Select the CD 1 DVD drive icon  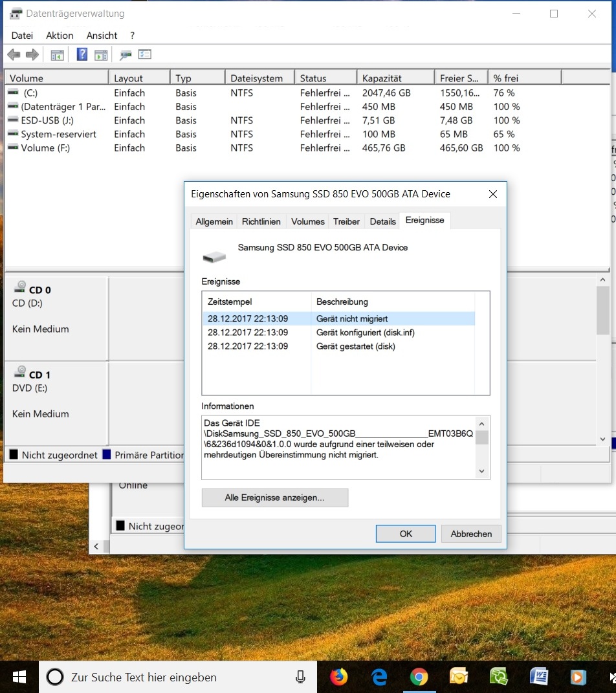tap(20, 372)
